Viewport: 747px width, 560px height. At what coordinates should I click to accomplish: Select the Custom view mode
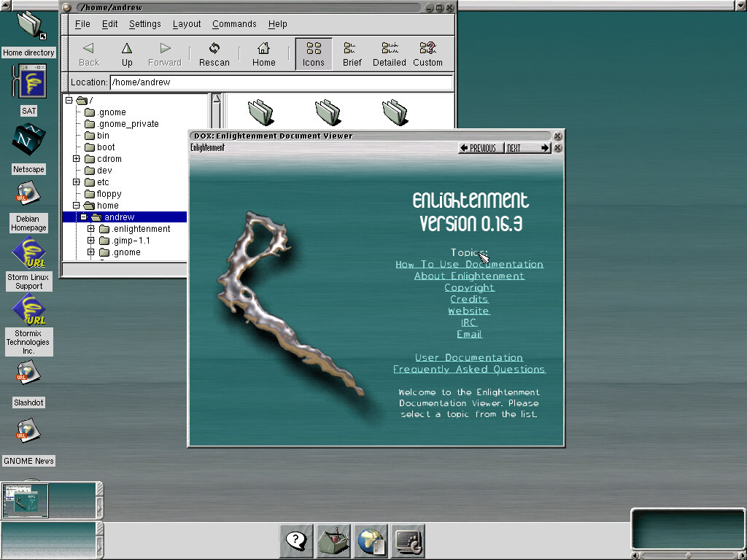[427, 54]
